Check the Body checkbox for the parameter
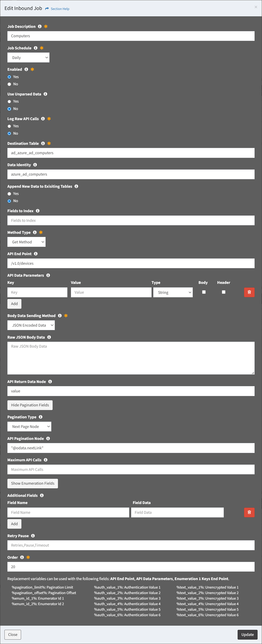Image resolution: width=262 pixels, height=644 pixels. (204, 292)
